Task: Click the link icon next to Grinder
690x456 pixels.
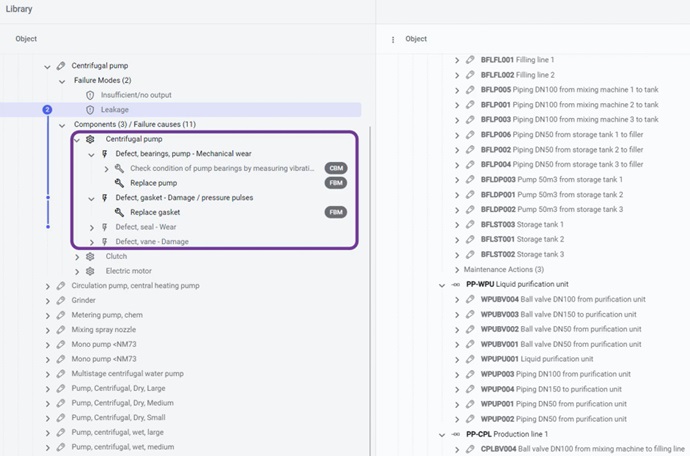Action: point(61,300)
